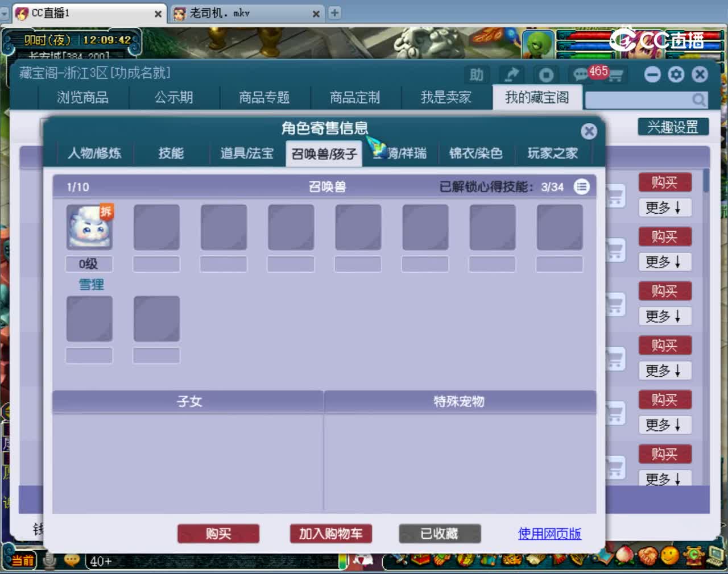Expand the fourth 更多 dropdown in list
Viewport: 728px width, 574px height.
[665, 371]
